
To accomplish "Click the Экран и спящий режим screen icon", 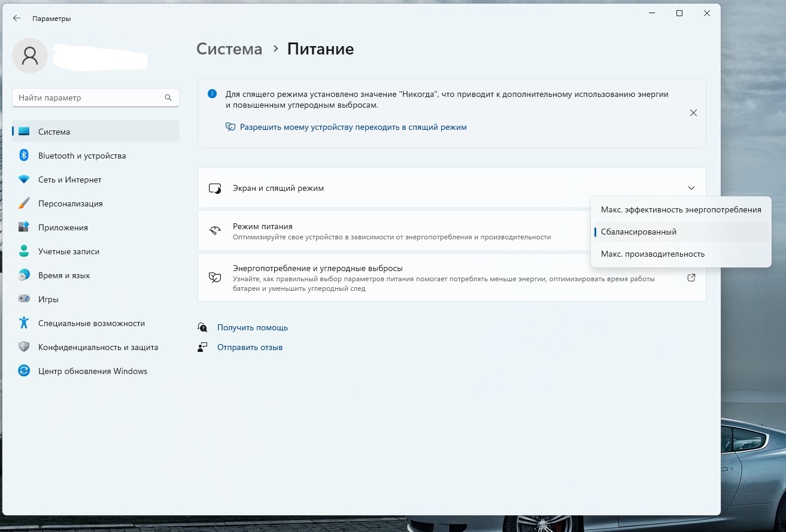I will click(215, 189).
